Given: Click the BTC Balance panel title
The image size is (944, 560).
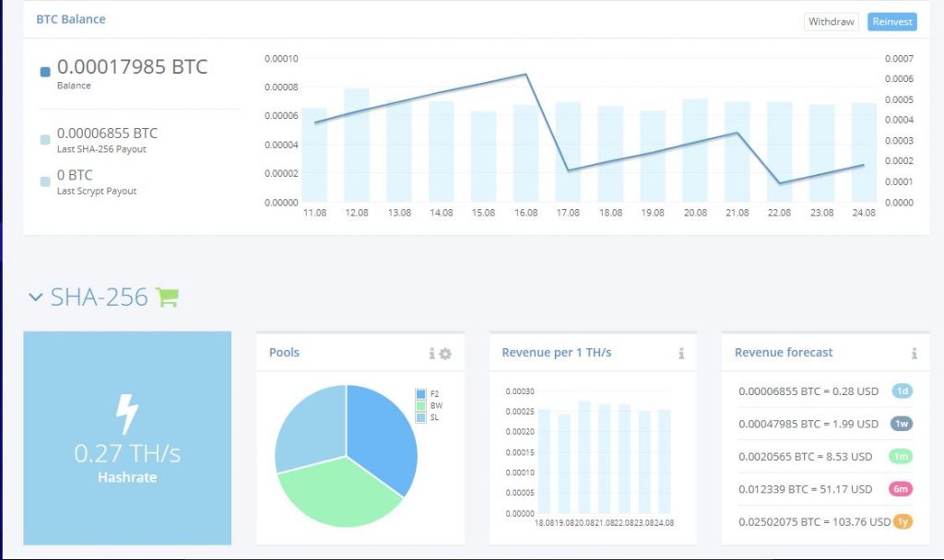Looking at the screenshot, I should (71, 19).
